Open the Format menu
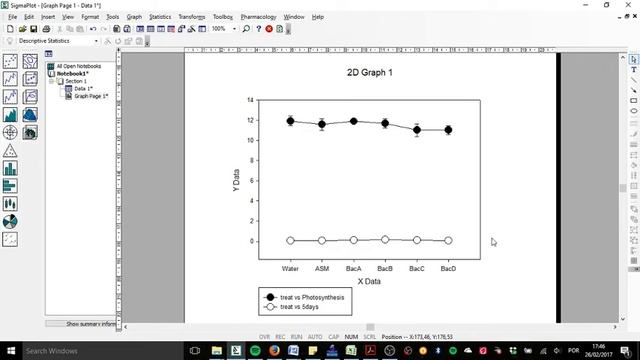 click(x=90, y=17)
